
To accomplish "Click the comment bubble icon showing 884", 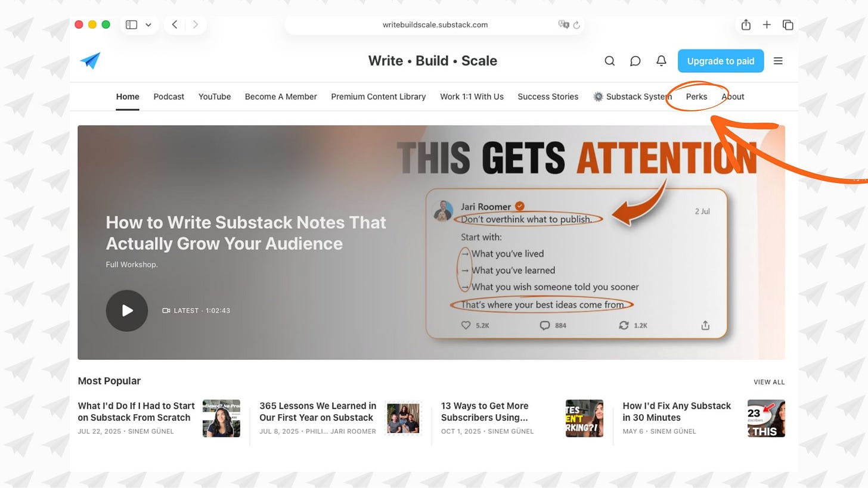I will [544, 325].
